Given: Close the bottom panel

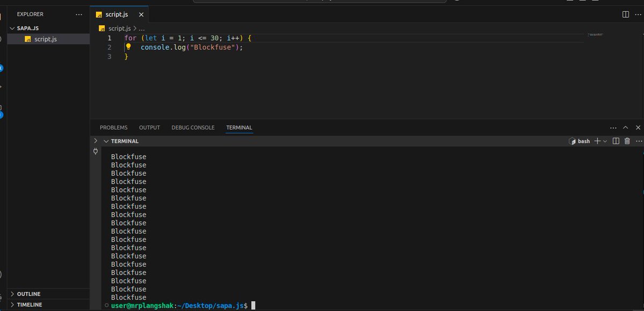Looking at the screenshot, I should 638,128.
